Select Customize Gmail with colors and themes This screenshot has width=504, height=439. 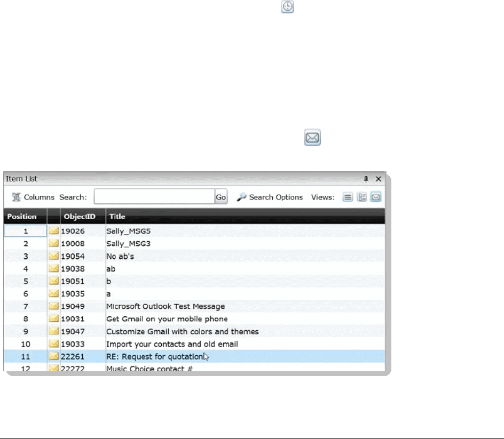pyautogui.click(x=182, y=331)
